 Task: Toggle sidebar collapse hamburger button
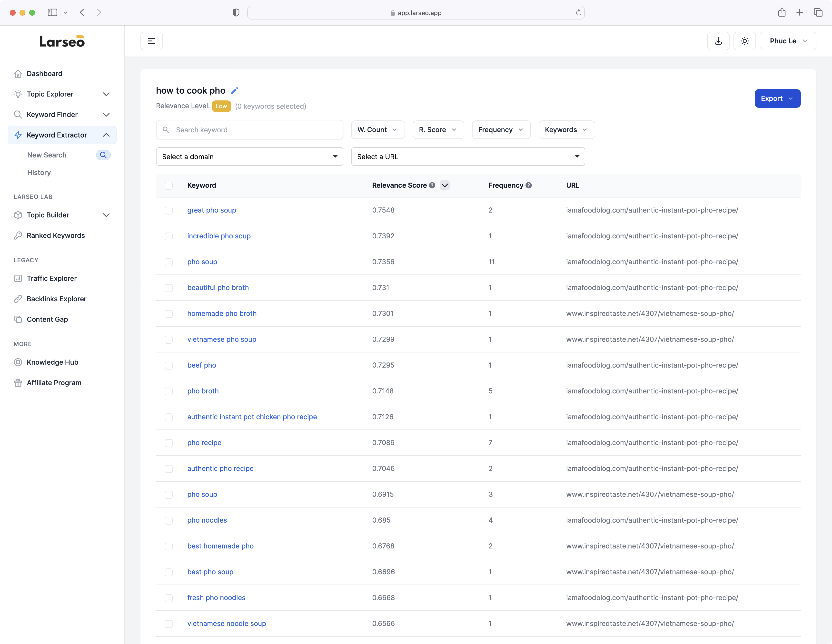[152, 41]
